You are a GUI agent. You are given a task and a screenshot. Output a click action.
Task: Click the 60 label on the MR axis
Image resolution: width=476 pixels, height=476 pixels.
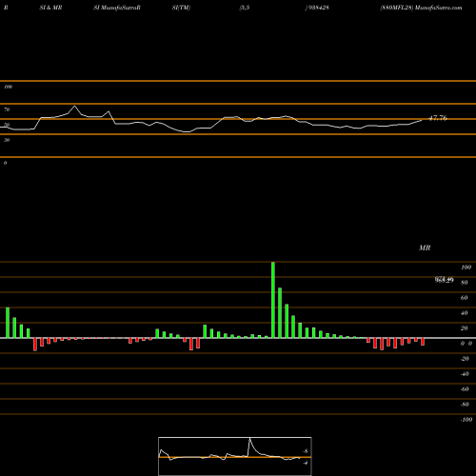pos(465,298)
